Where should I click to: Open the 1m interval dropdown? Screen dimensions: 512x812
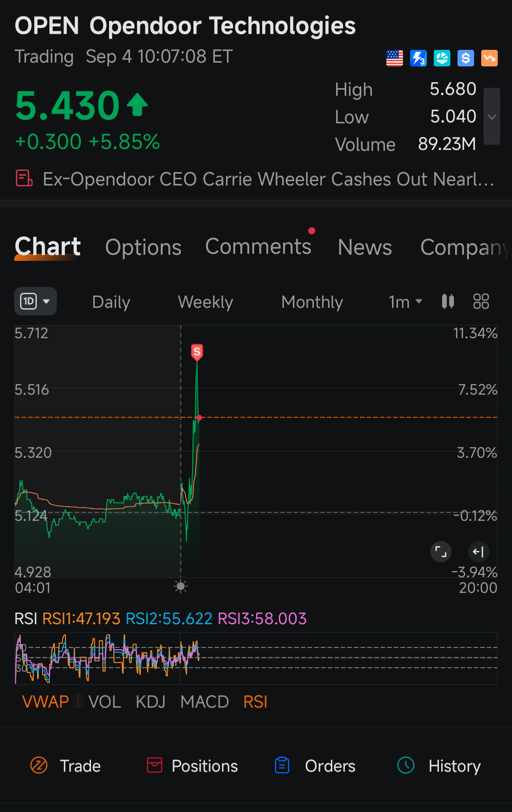(x=405, y=302)
